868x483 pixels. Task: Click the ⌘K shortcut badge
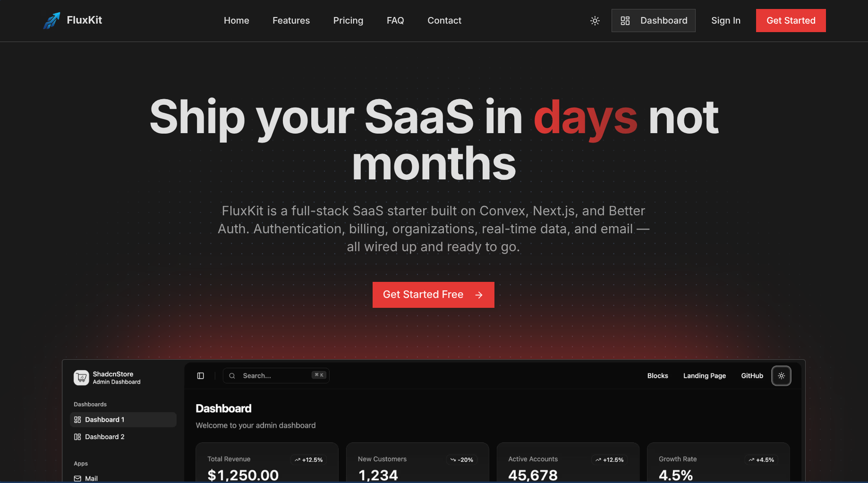pos(319,375)
